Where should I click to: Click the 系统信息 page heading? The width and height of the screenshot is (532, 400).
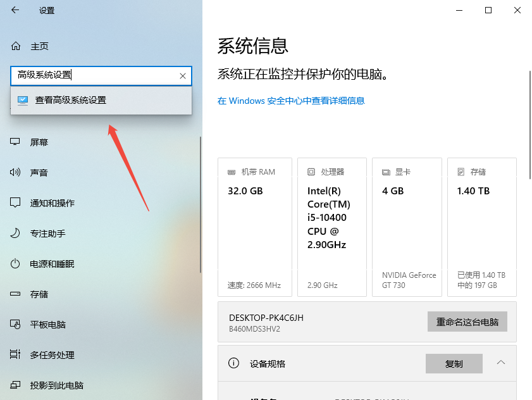click(x=253, y=46)
